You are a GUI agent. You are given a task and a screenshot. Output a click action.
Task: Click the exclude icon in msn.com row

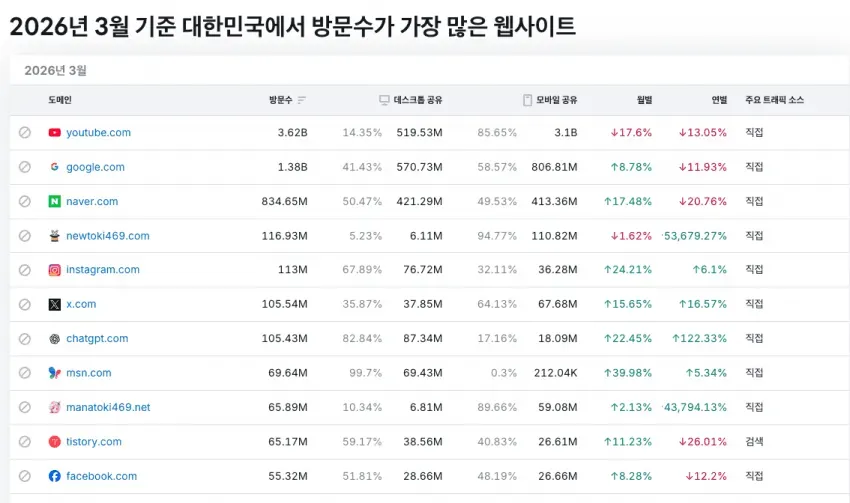click(24, 373)
